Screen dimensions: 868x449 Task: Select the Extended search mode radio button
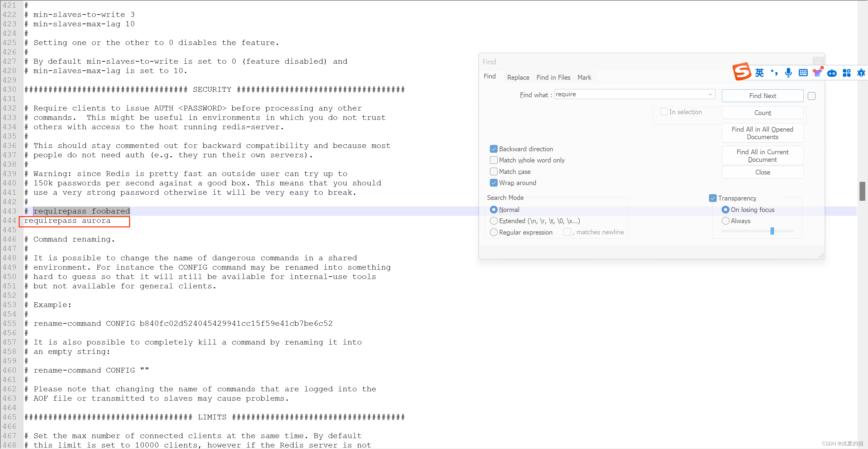point(493,220)
